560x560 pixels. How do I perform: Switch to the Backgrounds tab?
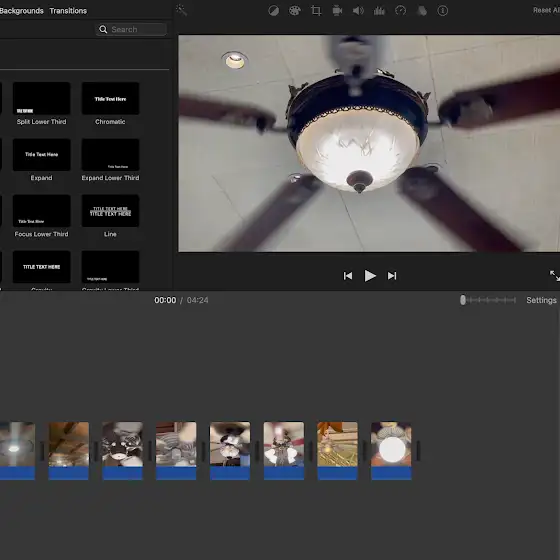tap(21, 11)
